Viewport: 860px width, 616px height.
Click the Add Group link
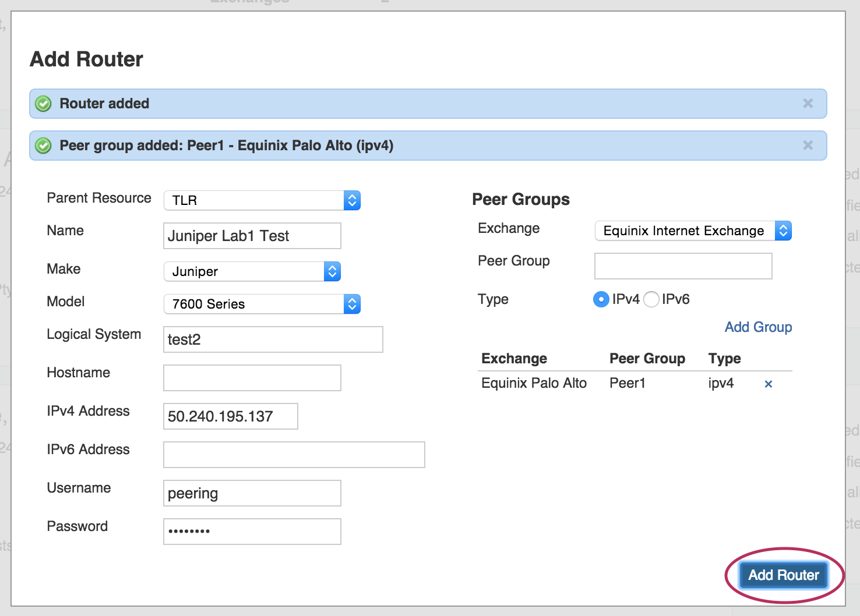click(x=757, y=327)
